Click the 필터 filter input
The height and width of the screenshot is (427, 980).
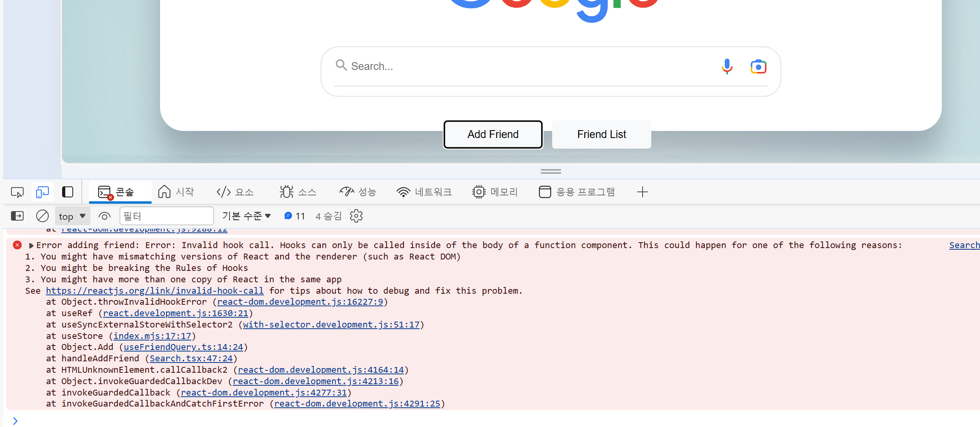pyautogui.click(x=166, y=216)
